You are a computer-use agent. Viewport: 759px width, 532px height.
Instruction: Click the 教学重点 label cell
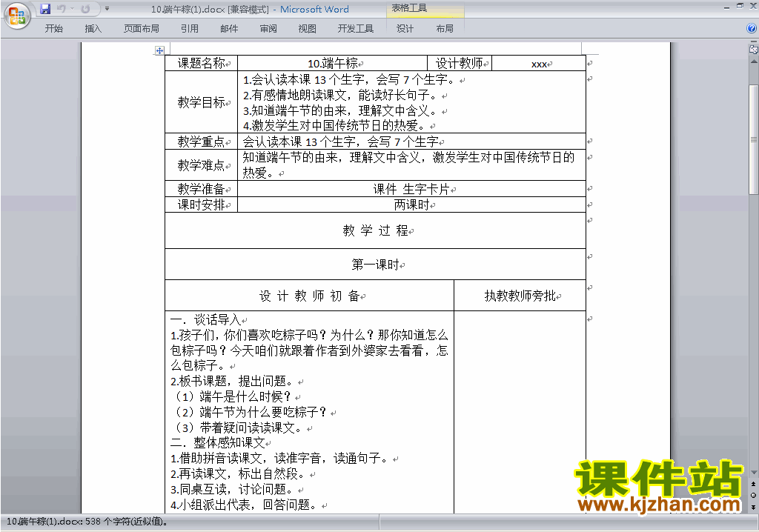coord(202,142)
